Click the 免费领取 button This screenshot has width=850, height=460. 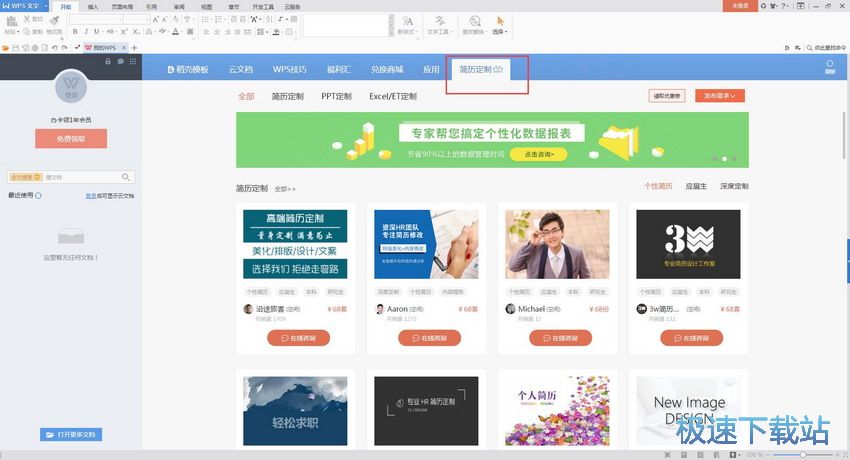pos(71,139)
